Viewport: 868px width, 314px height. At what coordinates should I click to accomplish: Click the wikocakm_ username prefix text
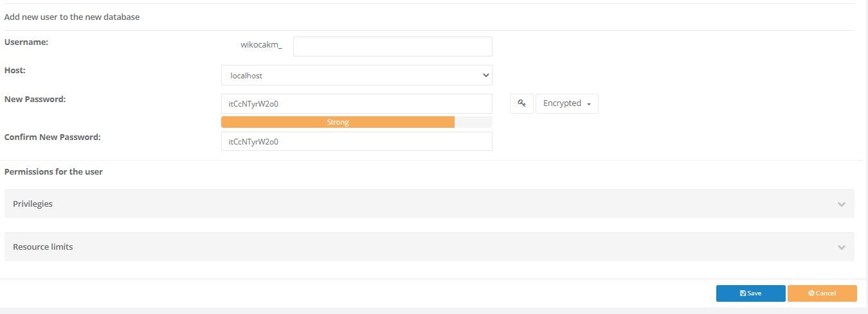point(261,45)
